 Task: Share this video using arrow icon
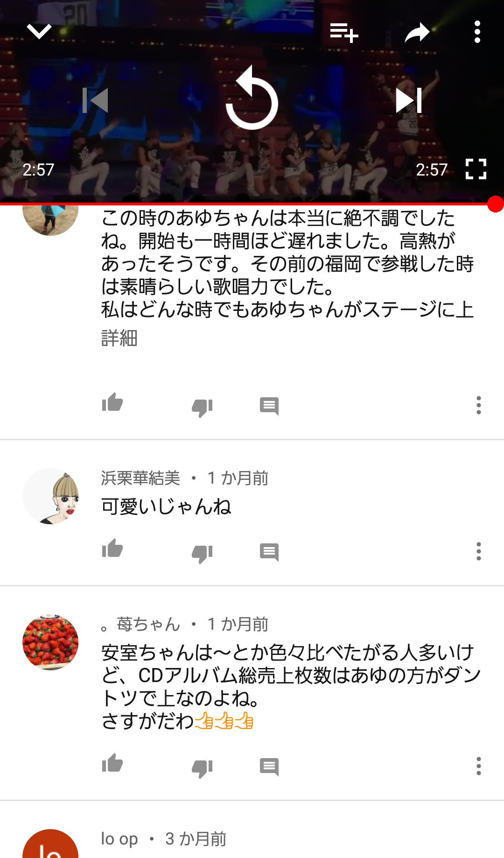coord(417,33)
